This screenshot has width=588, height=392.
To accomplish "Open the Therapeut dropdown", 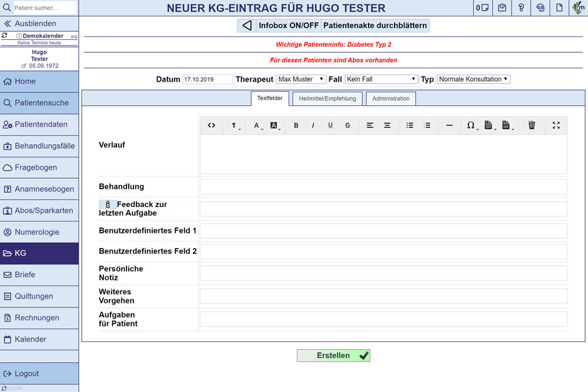I will pos(301,79).
